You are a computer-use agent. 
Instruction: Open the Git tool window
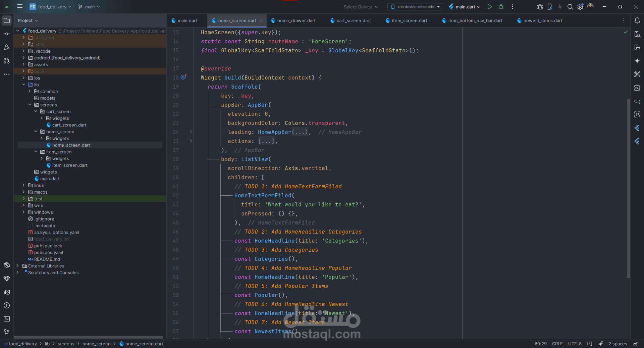click(7, 332)
